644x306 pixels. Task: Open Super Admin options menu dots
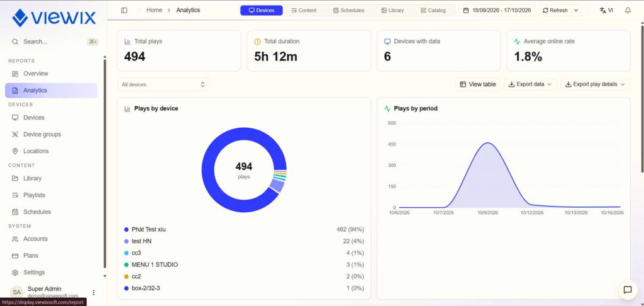pyautogui.click(x=94, y=292)
